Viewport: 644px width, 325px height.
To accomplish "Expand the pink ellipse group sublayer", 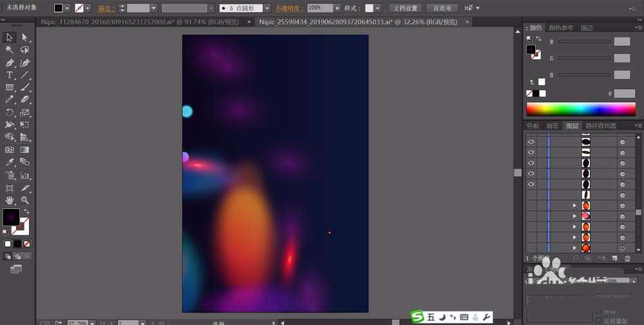I will click(x=575, y=216).
